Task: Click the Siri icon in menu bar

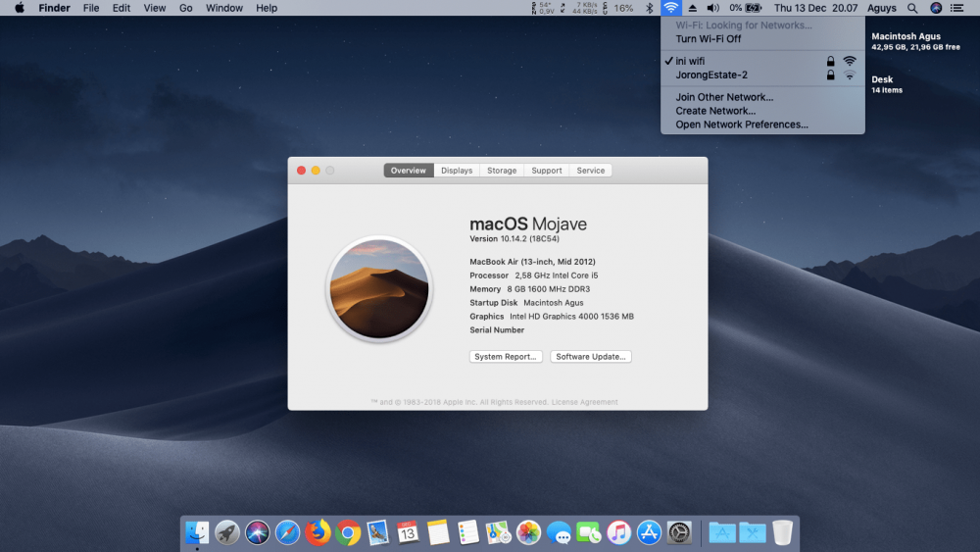Action: coord(936,8)
